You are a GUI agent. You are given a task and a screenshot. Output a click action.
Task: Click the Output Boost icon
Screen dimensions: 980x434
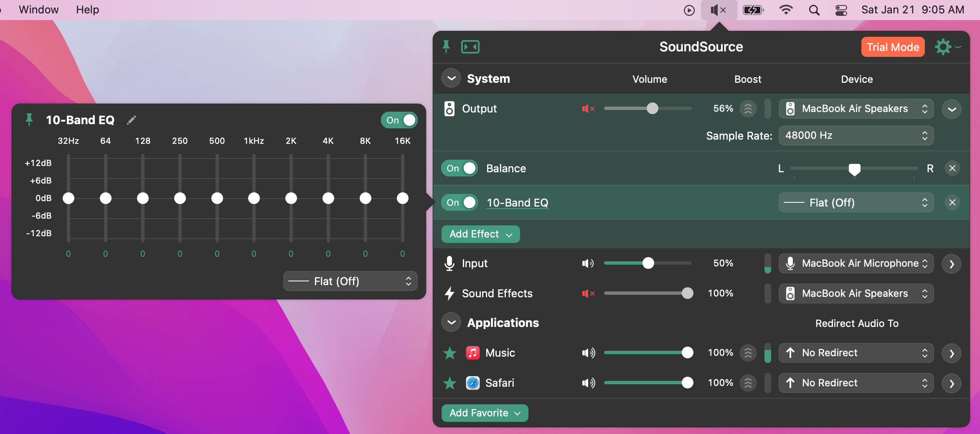click(748, 109)
